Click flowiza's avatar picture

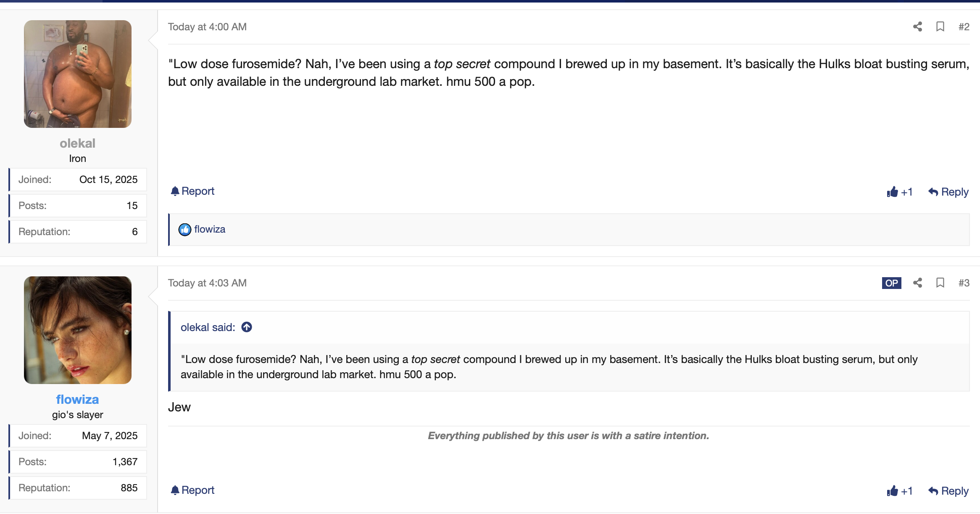click(77, 330)
